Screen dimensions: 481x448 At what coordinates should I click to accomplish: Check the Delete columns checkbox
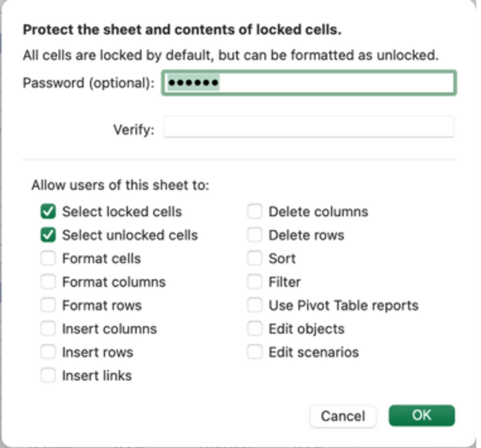pyautogui.click(x=254, y=212)
